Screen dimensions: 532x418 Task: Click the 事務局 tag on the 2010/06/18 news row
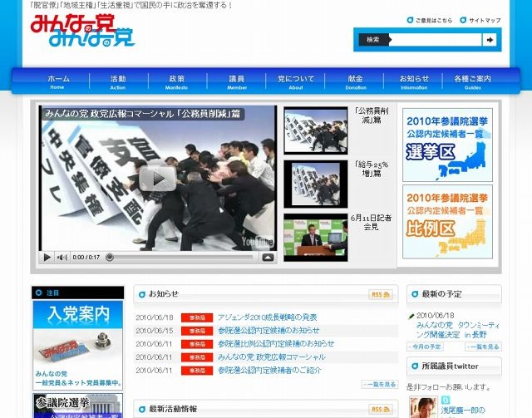(x=197, y=317)
